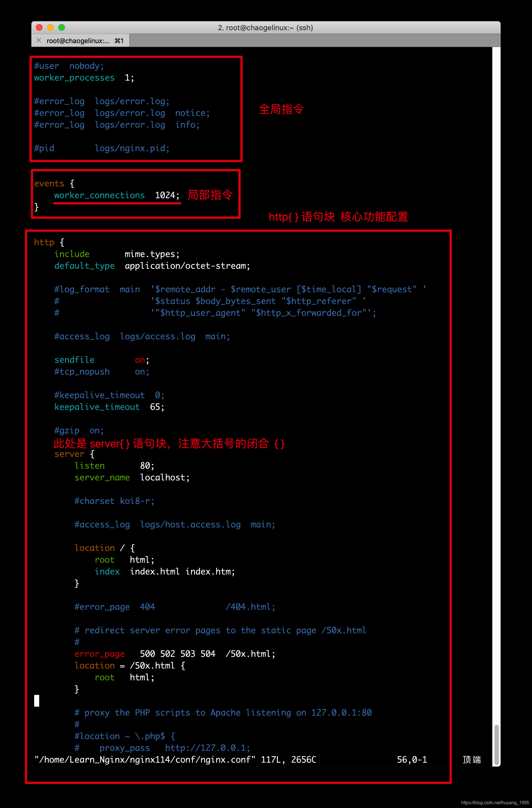Click 'application/octet-stream;' value
The image size is (532, 808).
click(x=187, y=266)
